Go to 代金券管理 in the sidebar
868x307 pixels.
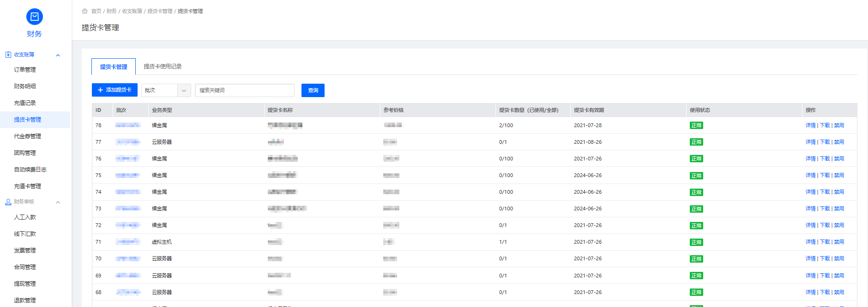coord(27,136)
